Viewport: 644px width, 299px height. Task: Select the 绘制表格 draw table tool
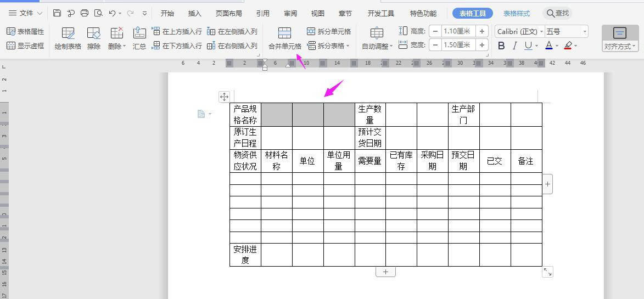click(x=68, y=38)
